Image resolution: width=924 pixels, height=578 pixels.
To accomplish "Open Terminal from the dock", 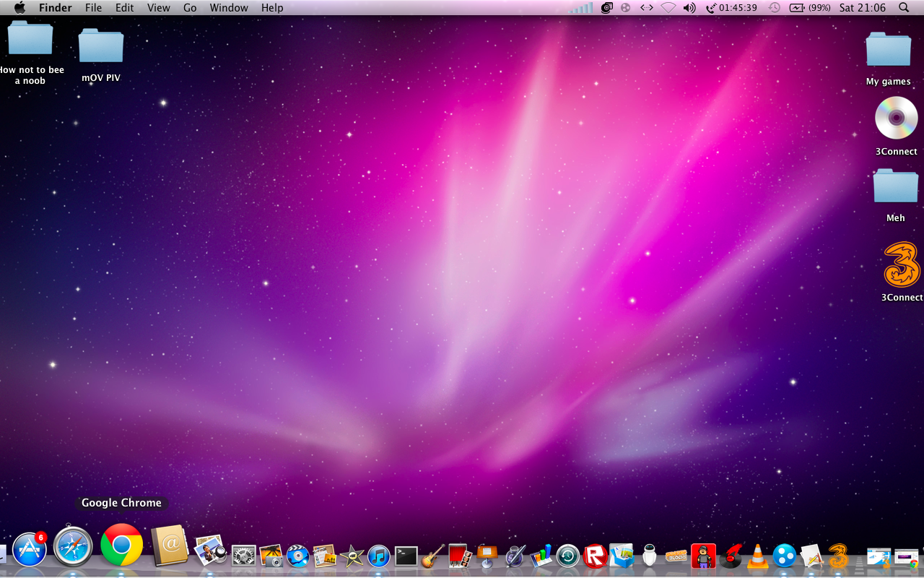I will click(x=406, y=556).
